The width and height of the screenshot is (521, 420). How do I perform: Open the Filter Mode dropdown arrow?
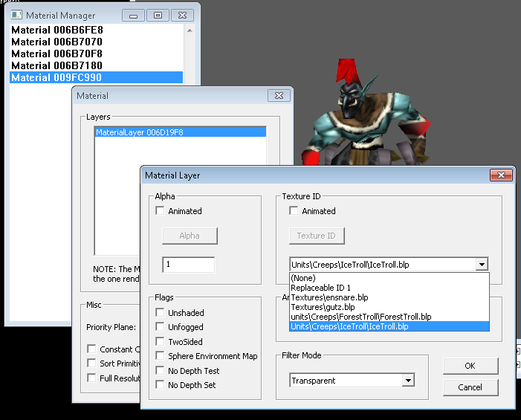click(408, 380)
